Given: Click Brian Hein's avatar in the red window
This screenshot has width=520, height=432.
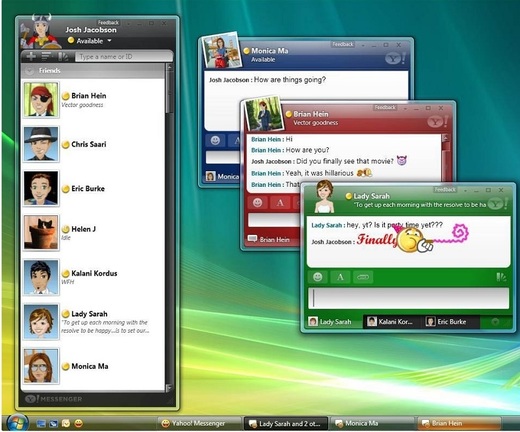Looking at the screenshot, I should (x=264, y=114).
